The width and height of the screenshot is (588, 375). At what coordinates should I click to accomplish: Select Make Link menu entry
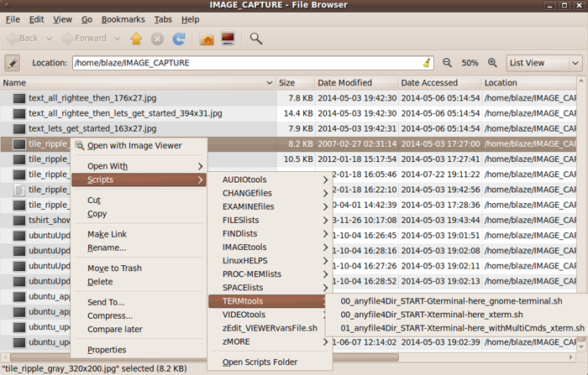tap(139, 234)
